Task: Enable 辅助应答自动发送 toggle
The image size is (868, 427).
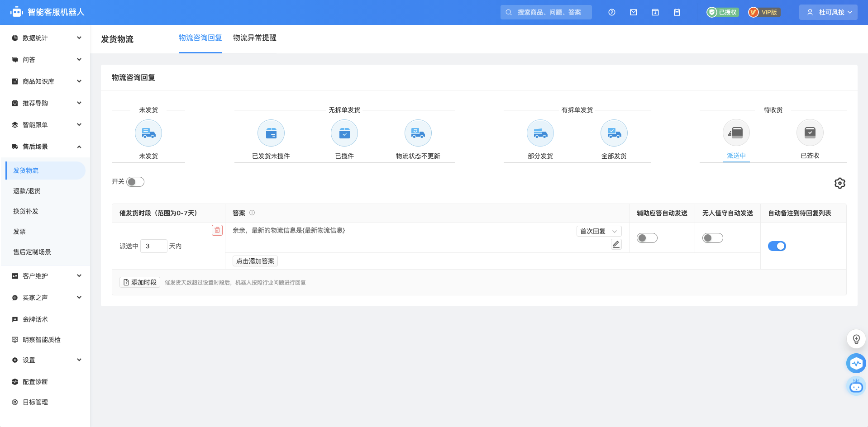Action: coord(647,238)
